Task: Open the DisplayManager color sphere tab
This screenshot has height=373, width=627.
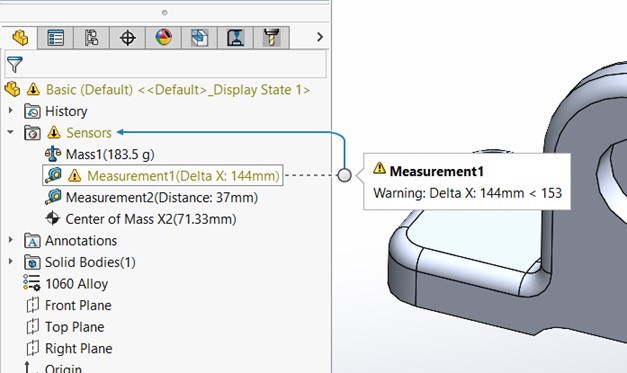Action: 163,38
